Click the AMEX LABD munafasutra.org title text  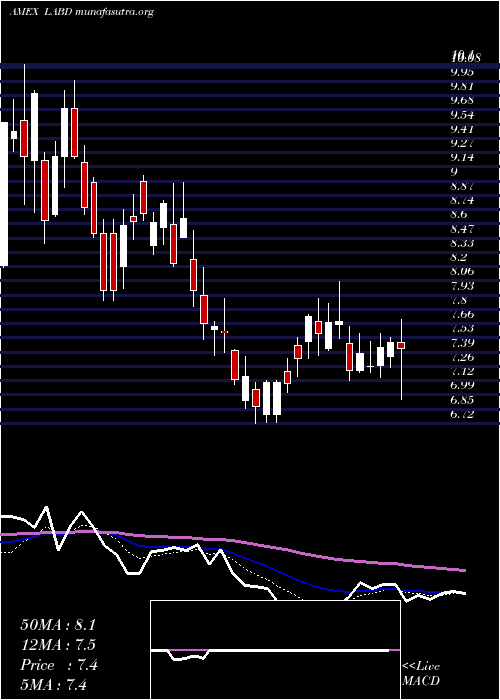point(81,12)
